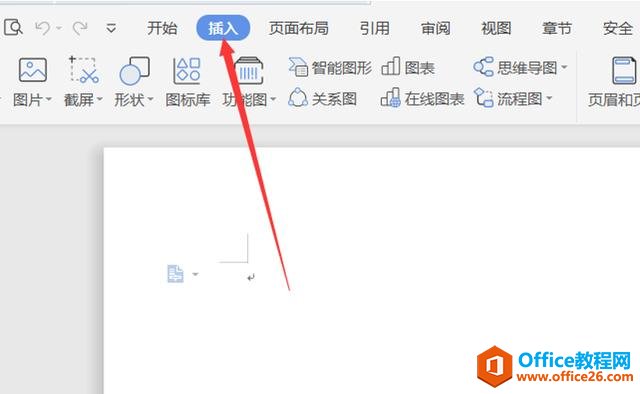Click the 图片 picture icon
The width and height of the screenshot is (640, 394).
[33, 70]
